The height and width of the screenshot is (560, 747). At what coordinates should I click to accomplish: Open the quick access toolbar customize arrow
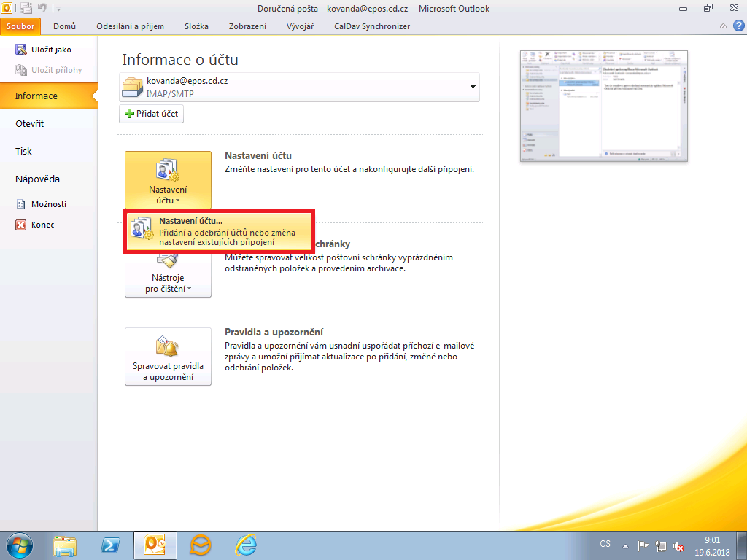pyautogui.click(x=58, y=9)
